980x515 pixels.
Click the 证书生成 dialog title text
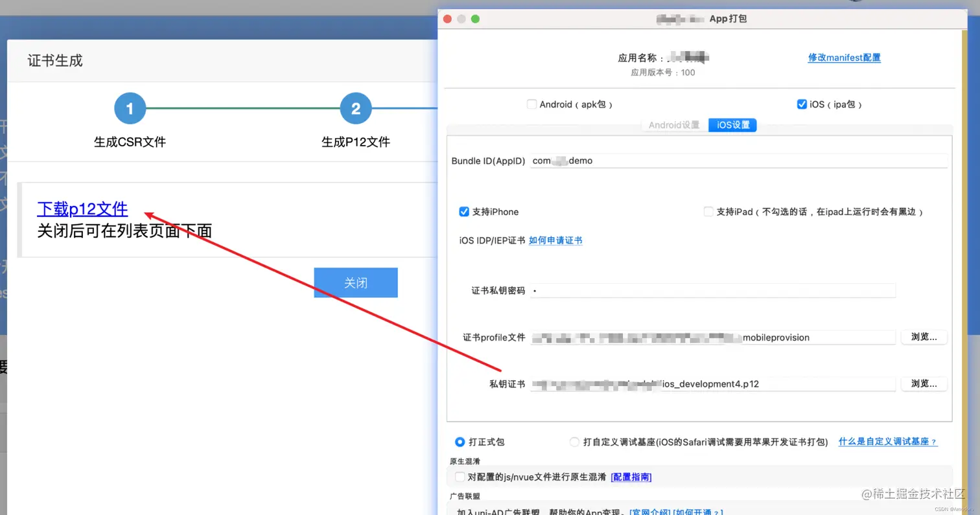coord(55,61)
